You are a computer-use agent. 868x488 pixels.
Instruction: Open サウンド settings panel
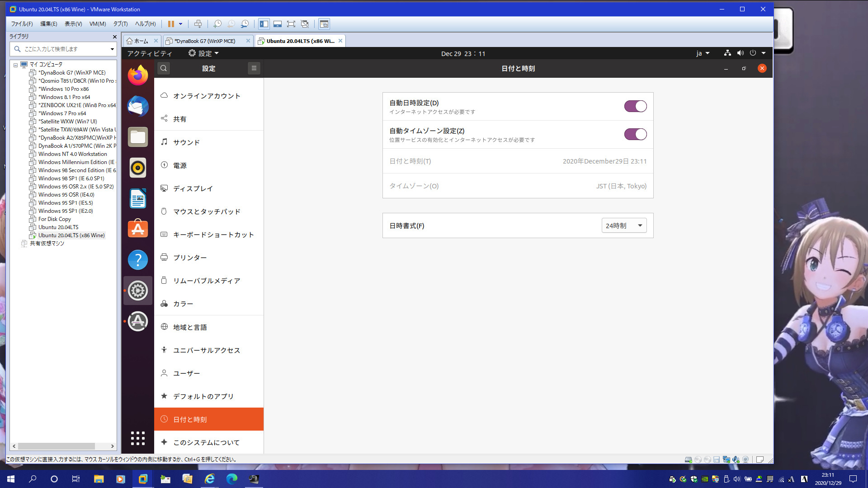(209, 142)
